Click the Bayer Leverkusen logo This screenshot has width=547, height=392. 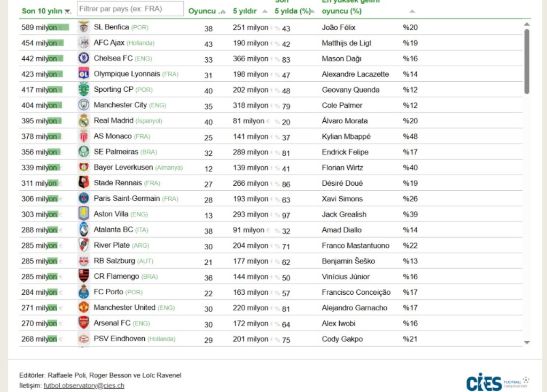click(x=84, y=167)
